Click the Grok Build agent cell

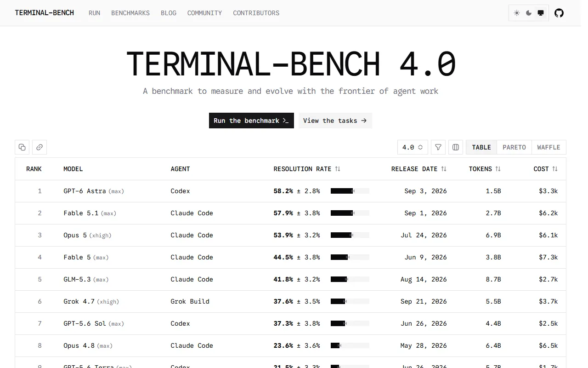(x=190, y=301)
